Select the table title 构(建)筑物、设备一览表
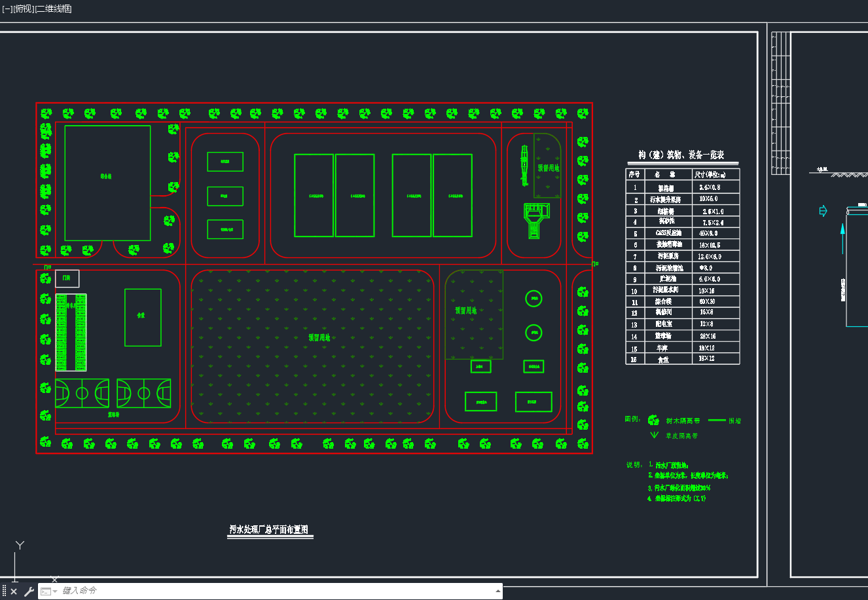868x600 pixels. pyautogui.click(x=681, y=155)
